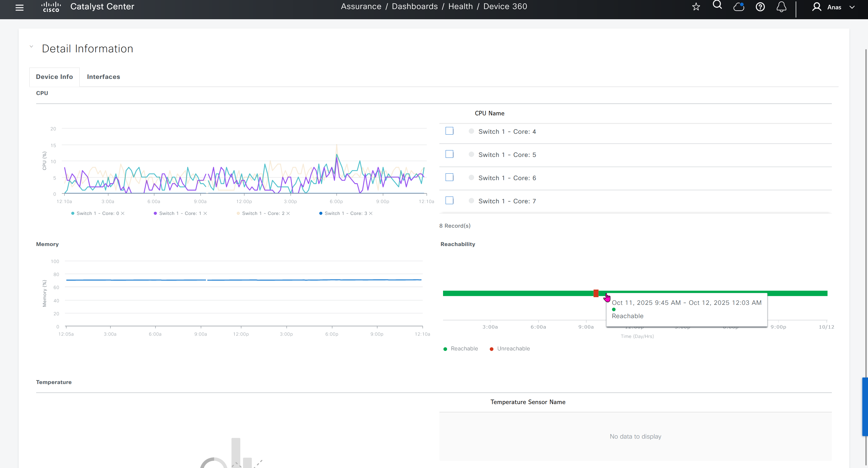Remove Switch 1 - Core: 3 from legend

[371, 213]
